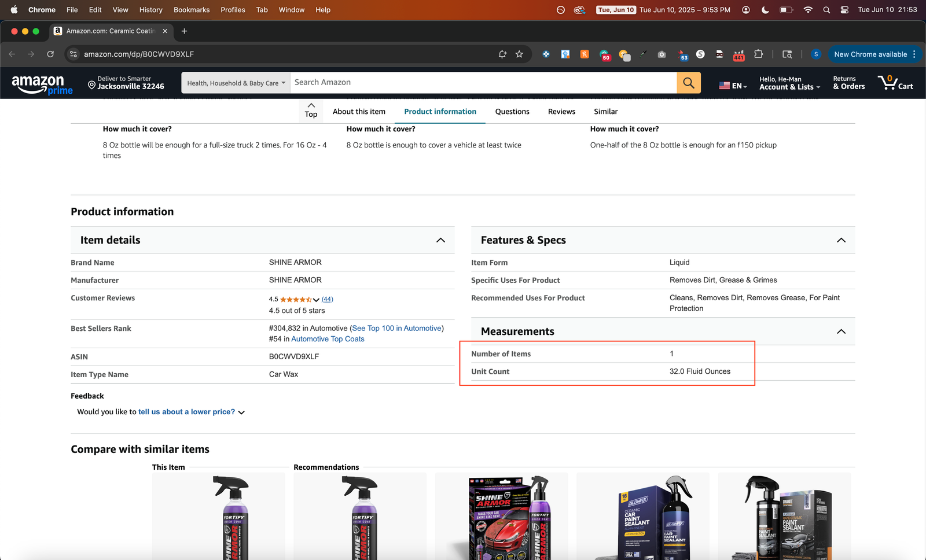Bookmark this page with the star icon
This screenshot has width=926, height=560.
pyautogui.click(x=519, y=54)
